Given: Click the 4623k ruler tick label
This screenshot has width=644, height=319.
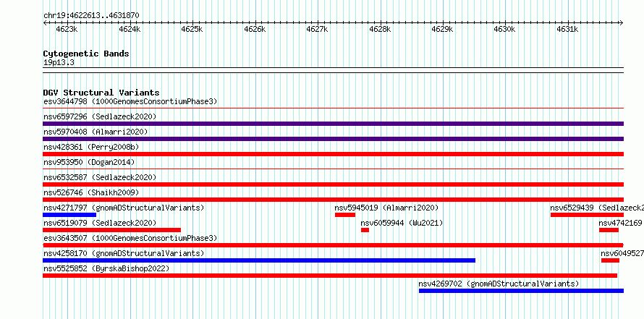Looking at the screenshot, I should point(67,29).
